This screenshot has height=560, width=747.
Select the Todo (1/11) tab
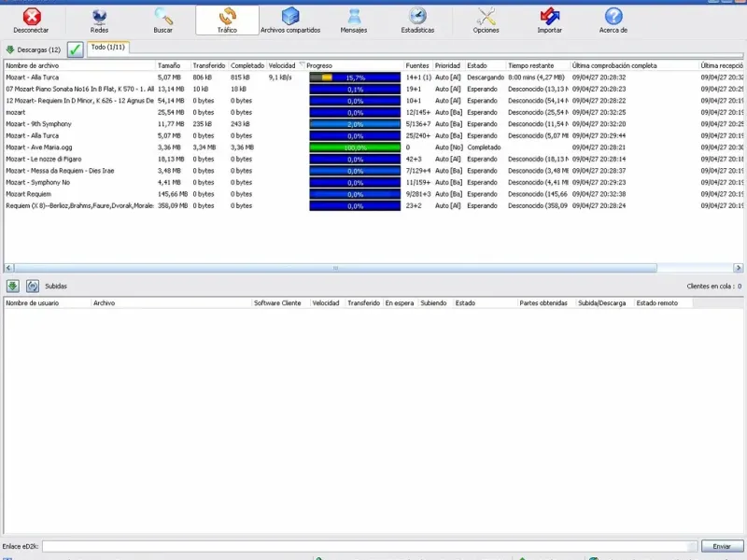pos(107,47)
